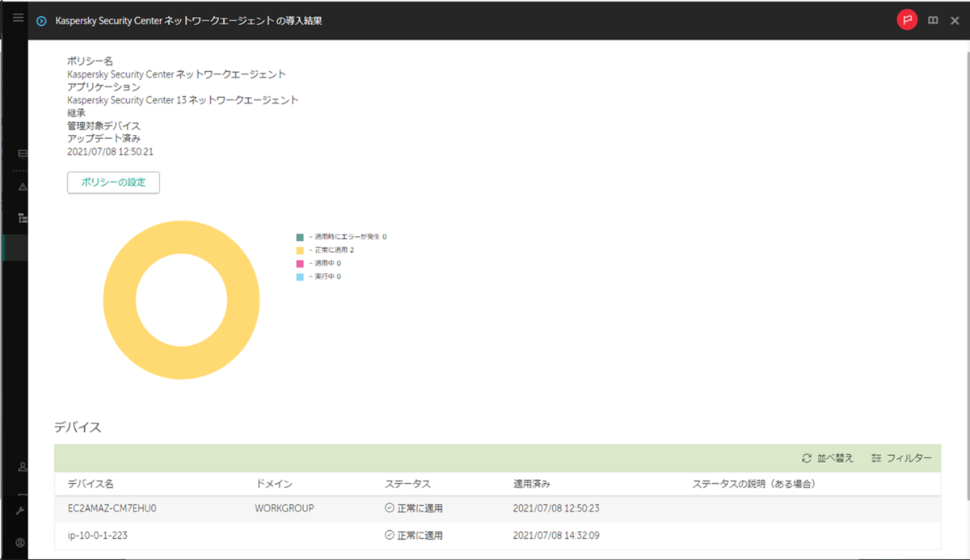Click the 並べ替え sort button
This screenshot has height=560, width=970.
point(828,458)
